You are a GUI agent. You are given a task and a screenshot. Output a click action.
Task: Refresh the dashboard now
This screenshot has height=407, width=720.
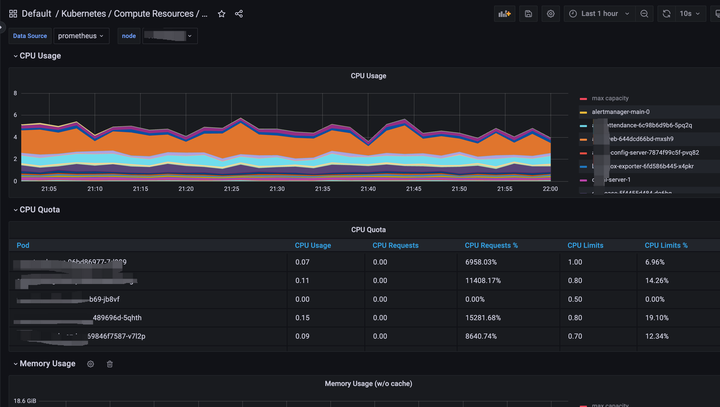(667, 14)
